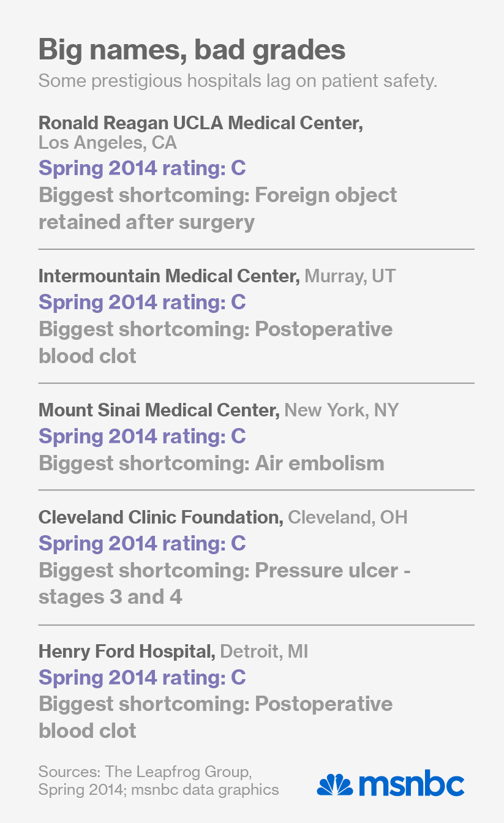Click the "New York, NY" location text
Image resolution: width=504 pixels, height=823 pixels.
(341, 410)
